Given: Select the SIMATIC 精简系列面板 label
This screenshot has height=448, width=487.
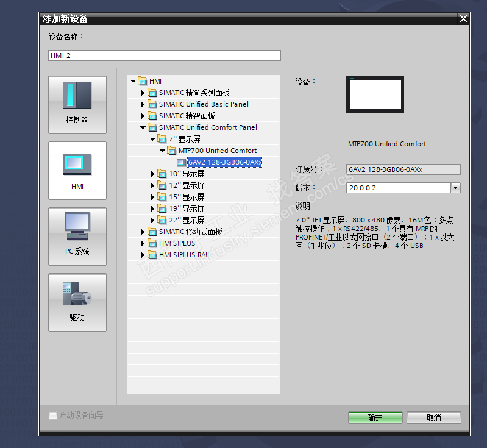Looking at the screenshot, I should [x=194, y=93].
